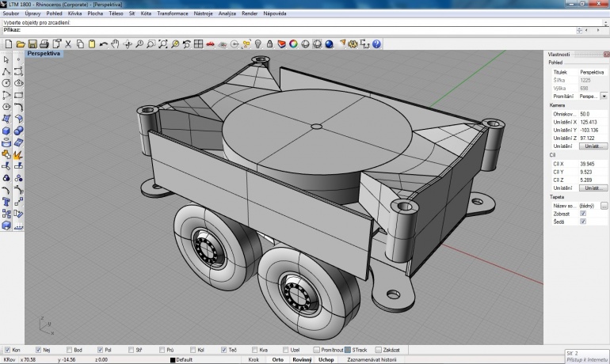Open the color wheel icon in toolbar
The width and height of the screenshot is (610, 364).
[293, 44]
